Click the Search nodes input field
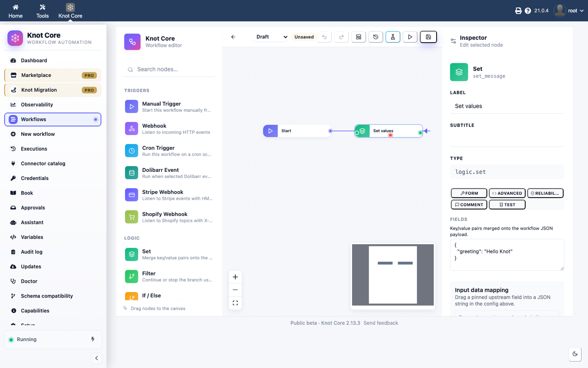 pyautogui.click(x=169, y=69)
